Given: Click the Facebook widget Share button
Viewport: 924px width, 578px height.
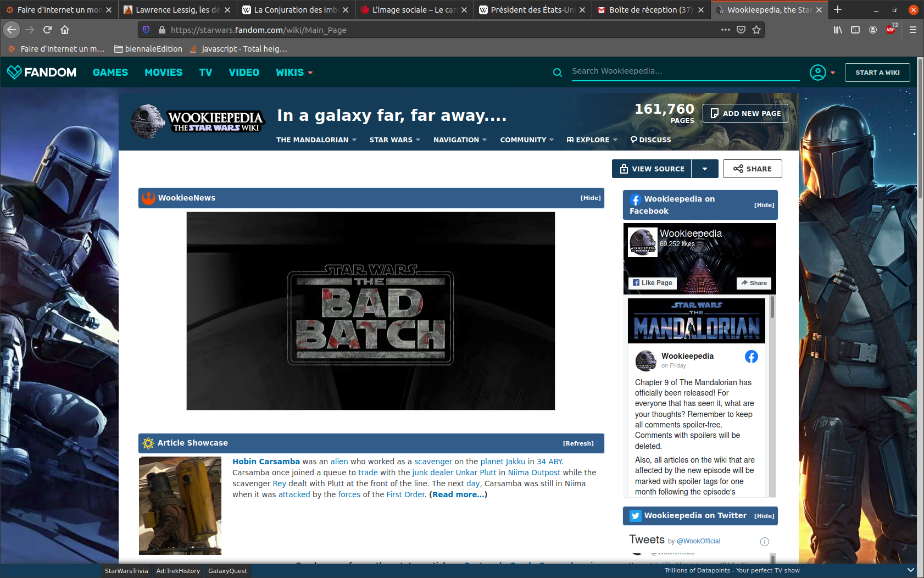Looking at the screenshot, I should coord(754,283).
